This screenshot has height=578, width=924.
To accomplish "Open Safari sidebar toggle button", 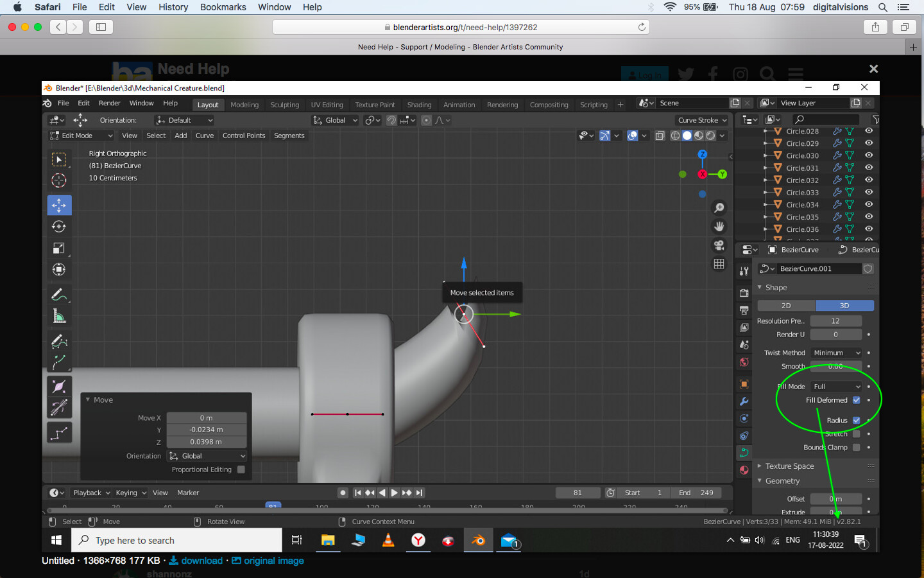I will 101,27.
